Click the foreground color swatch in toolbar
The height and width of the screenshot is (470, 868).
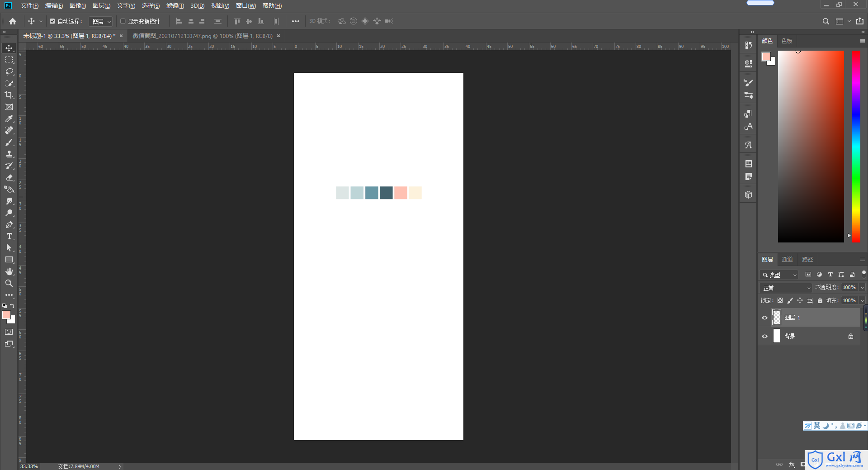tap(6, 315)
